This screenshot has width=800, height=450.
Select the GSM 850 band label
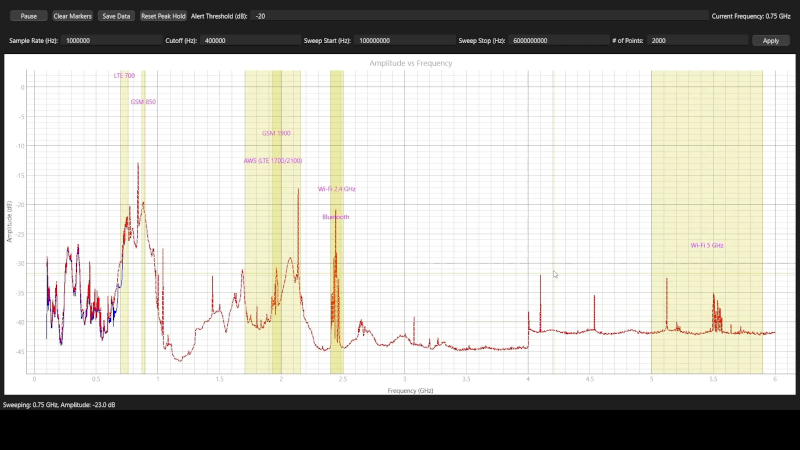coord(143,102)
